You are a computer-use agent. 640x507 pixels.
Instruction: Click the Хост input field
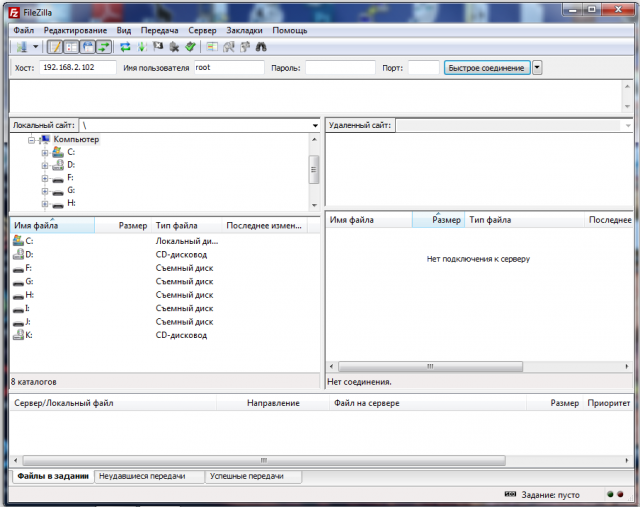tap(78, 67)
